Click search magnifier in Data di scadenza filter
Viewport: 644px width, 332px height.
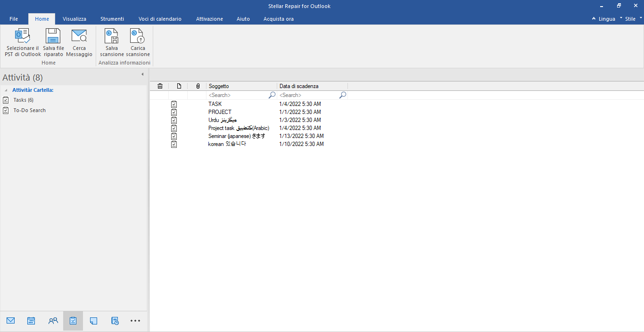point(343,95)
